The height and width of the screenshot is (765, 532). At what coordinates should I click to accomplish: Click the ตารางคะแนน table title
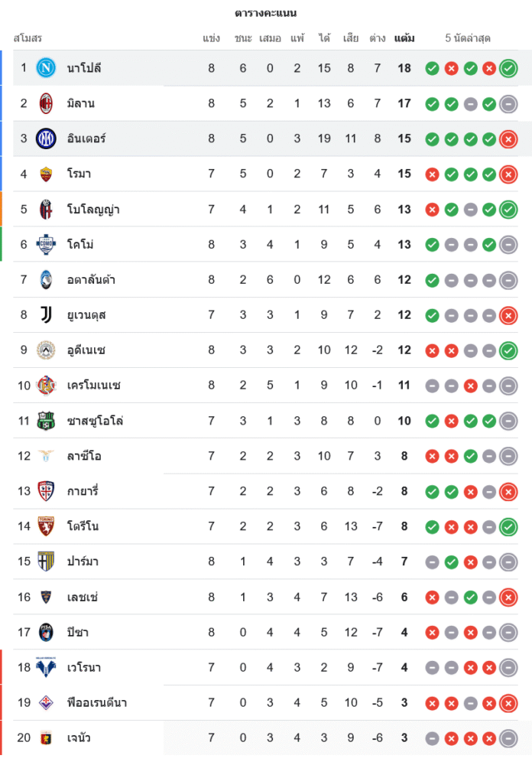(266, 14)
